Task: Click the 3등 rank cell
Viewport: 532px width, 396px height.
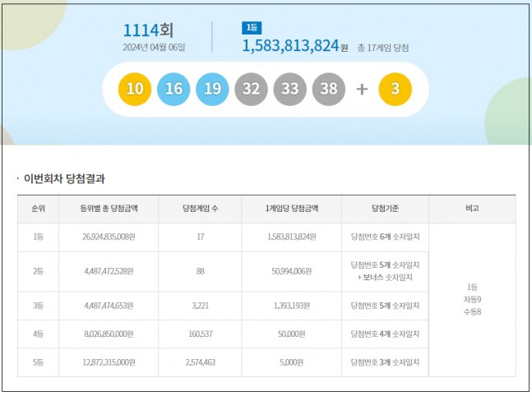Action: tap(39, 306)
